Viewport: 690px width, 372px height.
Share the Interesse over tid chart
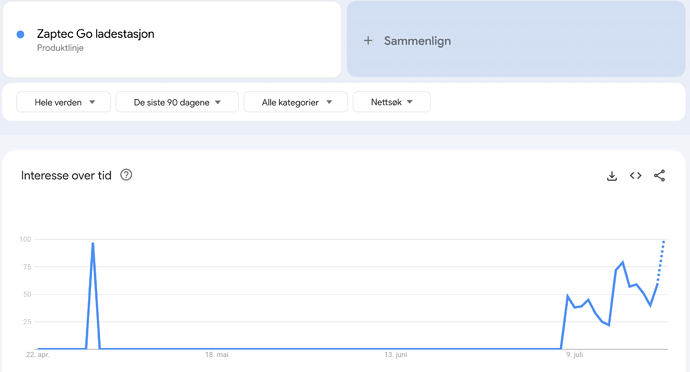click(x=659, y=176)
